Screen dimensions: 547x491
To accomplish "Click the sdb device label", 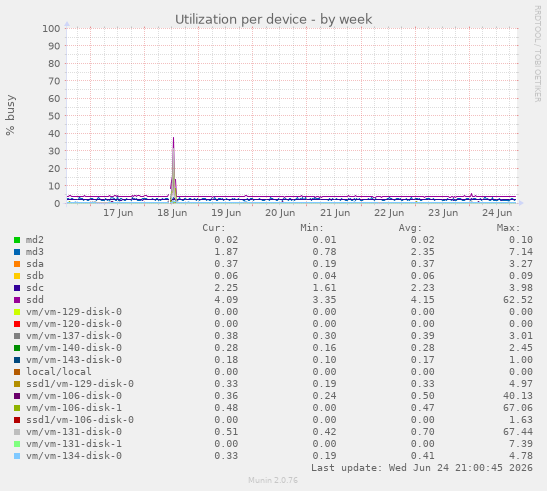I will click(x=35, y=276).
